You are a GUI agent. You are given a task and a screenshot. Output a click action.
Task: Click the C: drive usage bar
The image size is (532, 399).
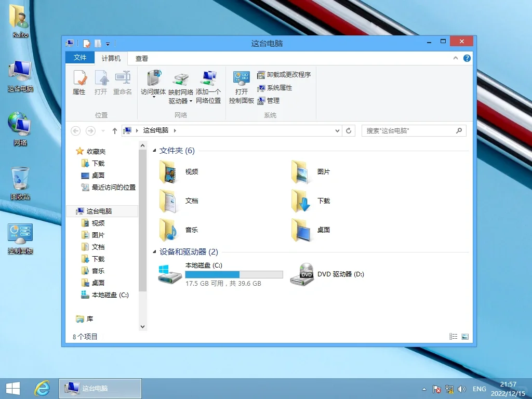point(233,274)
